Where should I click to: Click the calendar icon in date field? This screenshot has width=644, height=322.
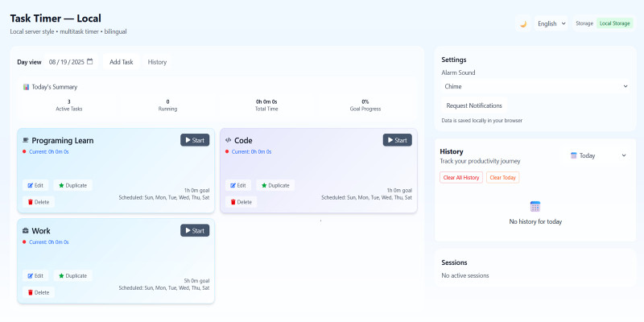(90, 62)
